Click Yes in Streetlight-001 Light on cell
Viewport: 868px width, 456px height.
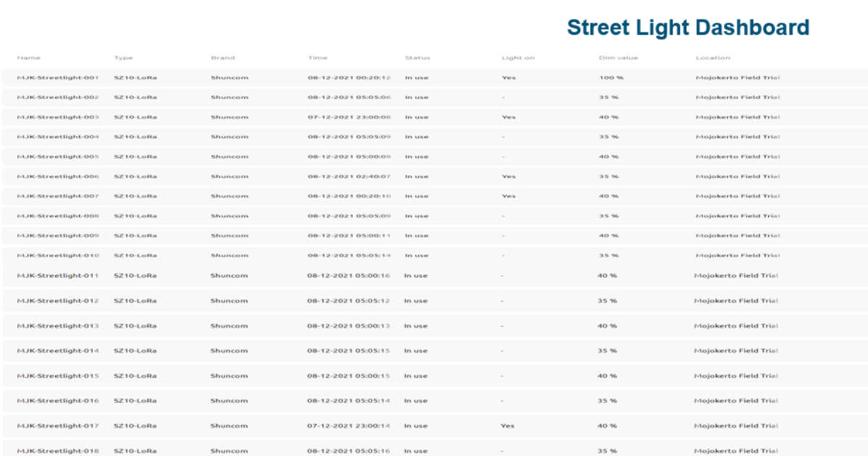pyautogui.click(x=509, y=77)
